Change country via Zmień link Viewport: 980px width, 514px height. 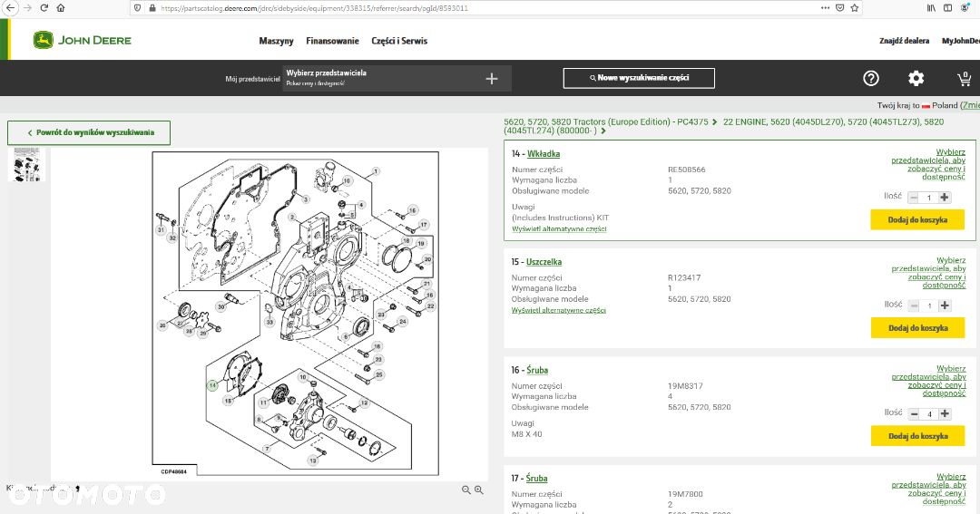(970, 105)
